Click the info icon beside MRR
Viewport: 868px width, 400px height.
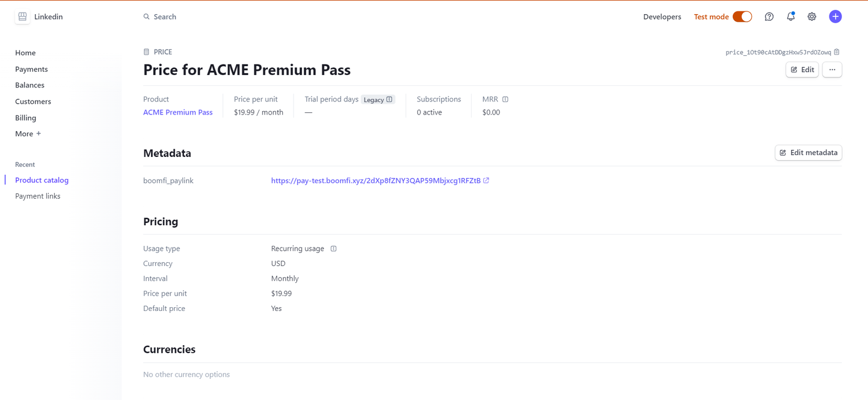coord(505,99)
